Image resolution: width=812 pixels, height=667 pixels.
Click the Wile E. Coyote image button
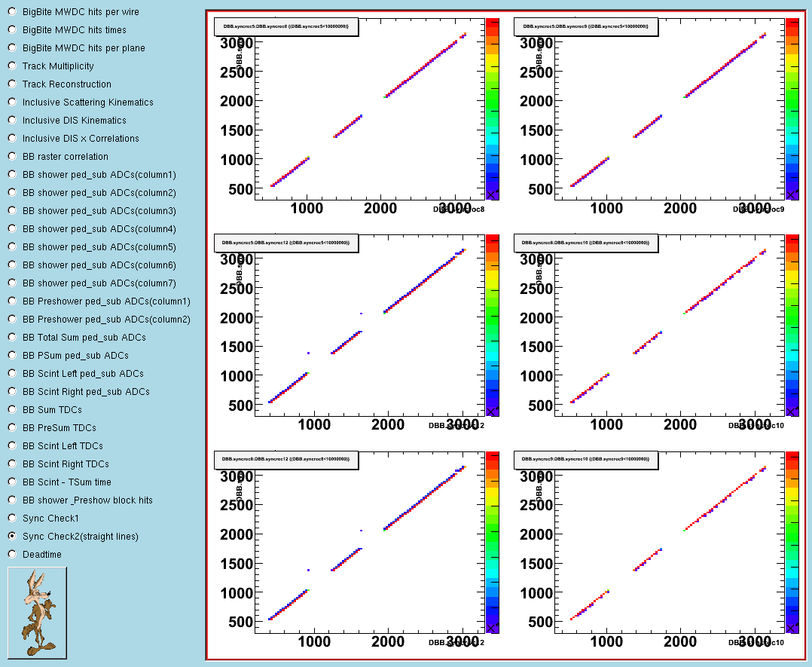38,613
